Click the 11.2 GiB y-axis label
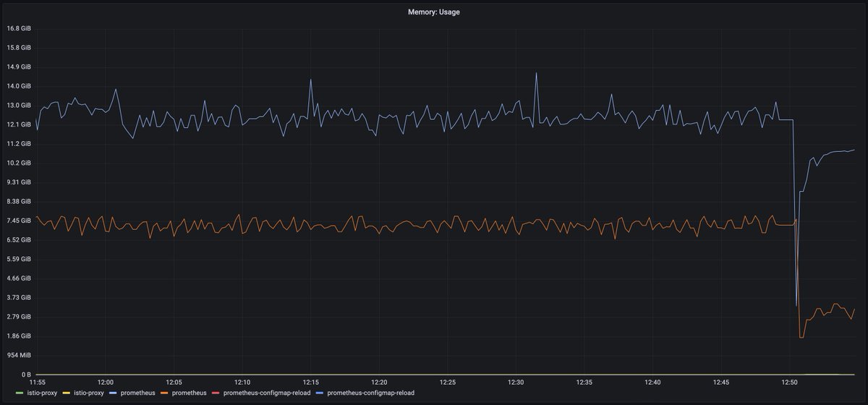868x405 pixels. (18, 144)
